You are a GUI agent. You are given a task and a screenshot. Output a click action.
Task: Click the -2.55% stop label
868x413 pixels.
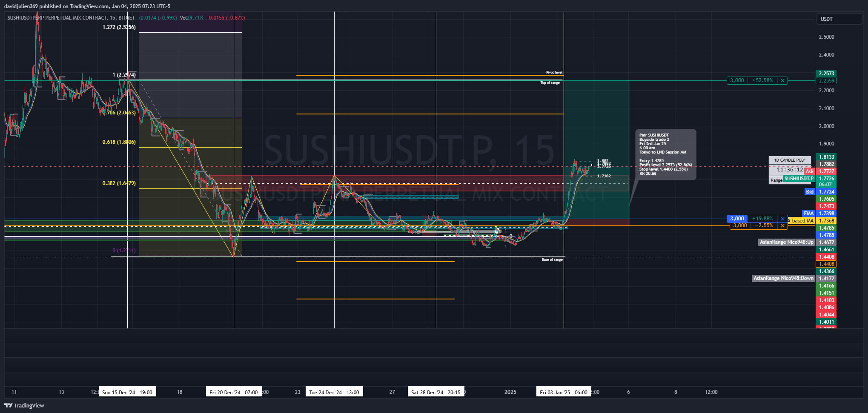tap(764, 225)
